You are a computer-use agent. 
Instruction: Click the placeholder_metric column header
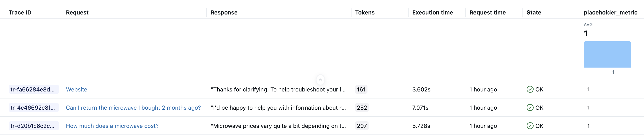610,13
